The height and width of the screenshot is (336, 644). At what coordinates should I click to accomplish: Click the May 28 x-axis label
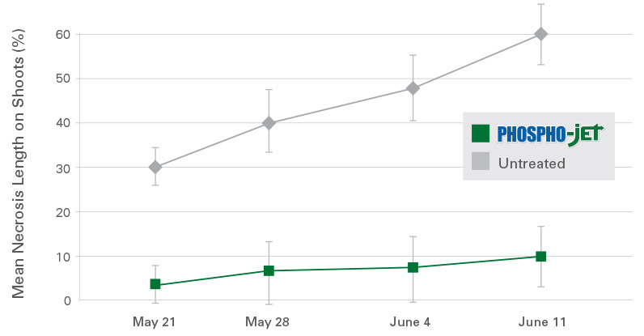267,321
